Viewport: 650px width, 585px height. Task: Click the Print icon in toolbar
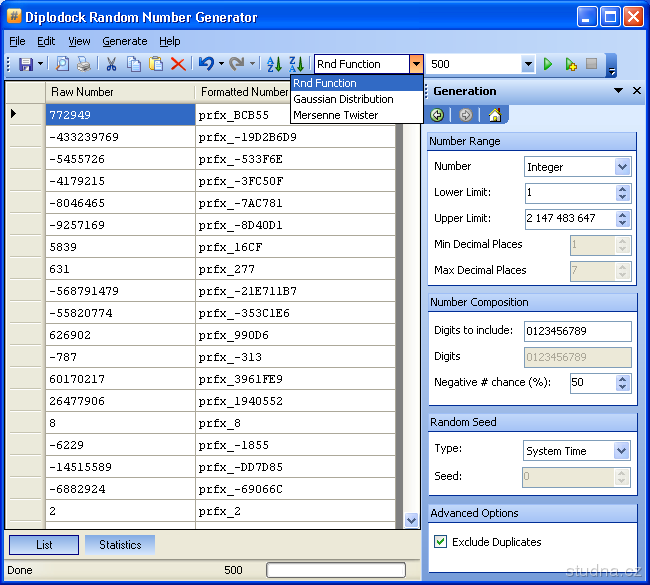[x=83, y=64]
